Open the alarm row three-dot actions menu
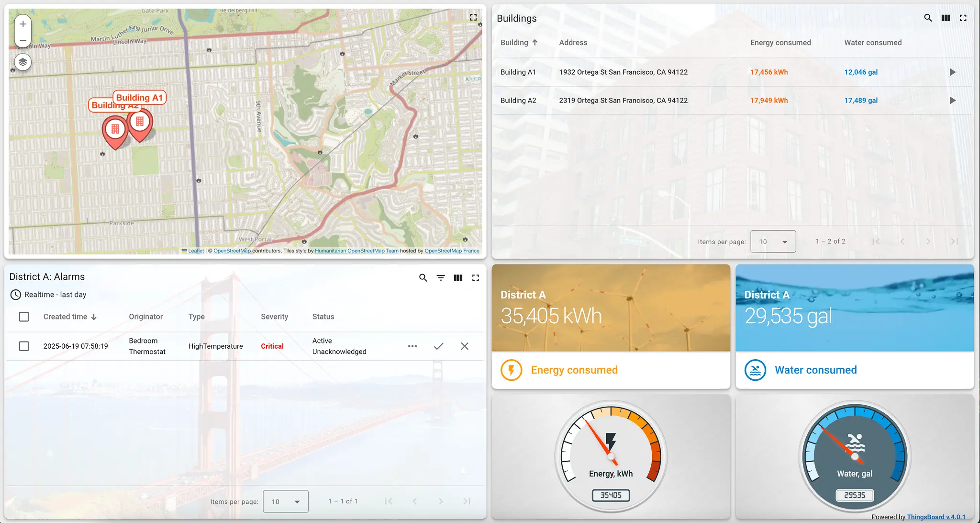Screen dimensions: 980x523 coord(412,346)
